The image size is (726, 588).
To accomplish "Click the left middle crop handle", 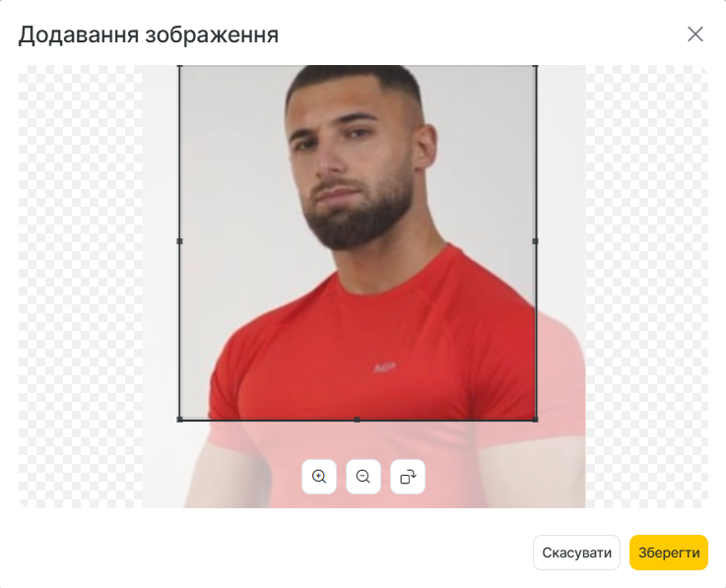I will [x=179, y=241].
